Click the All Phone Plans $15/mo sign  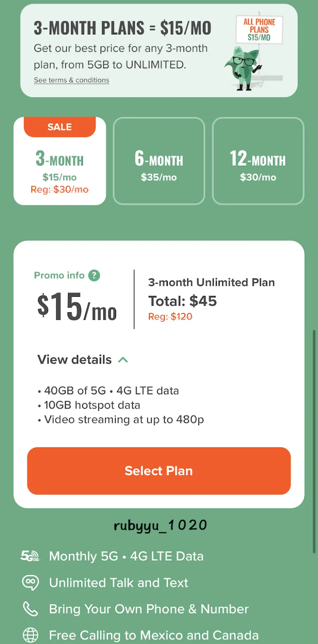(259, 30)
